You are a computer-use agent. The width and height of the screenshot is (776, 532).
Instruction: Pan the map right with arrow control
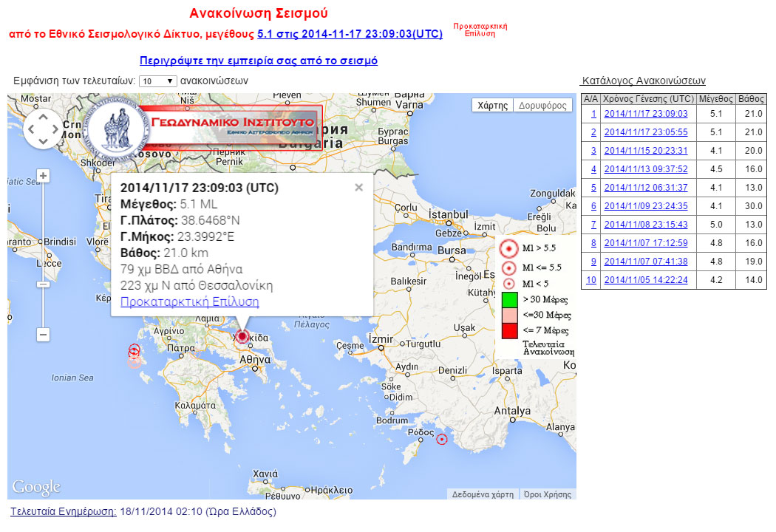(x=56, y=129)
